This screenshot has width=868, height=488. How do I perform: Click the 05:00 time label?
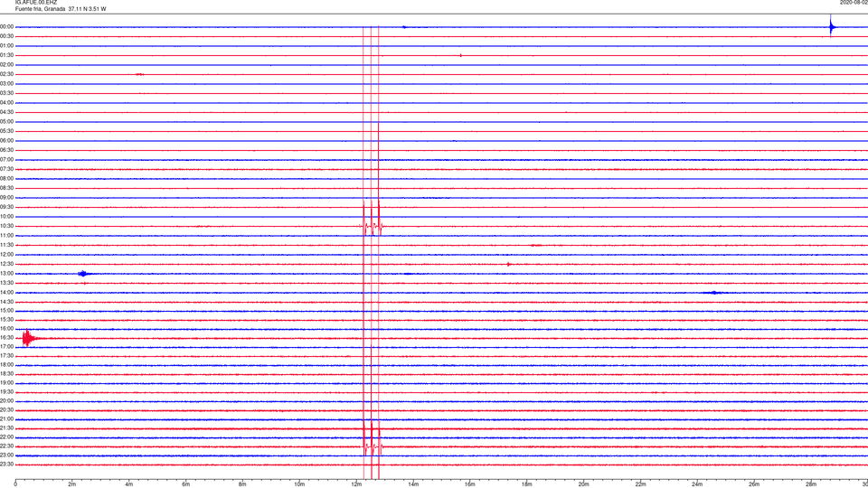(x=6, y=122)
